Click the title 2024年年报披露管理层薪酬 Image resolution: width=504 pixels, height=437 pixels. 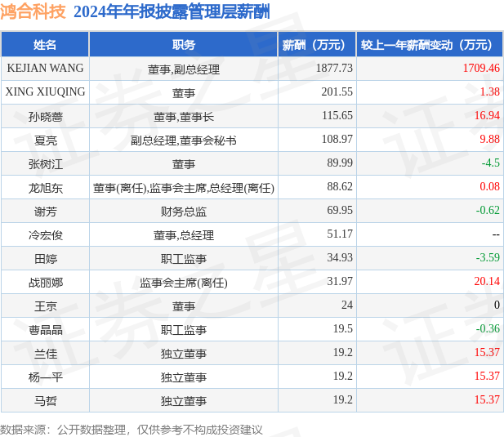pos(172,11)
